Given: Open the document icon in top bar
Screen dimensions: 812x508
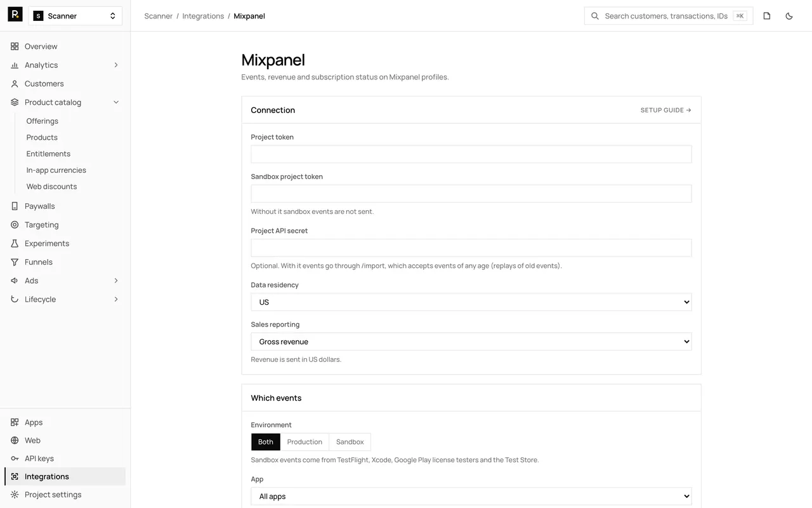Looking at the screenshot, I should (767, 16).
